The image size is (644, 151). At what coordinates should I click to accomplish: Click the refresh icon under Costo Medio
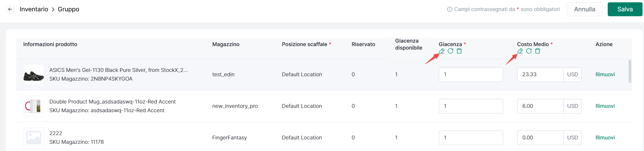point(529,51)
